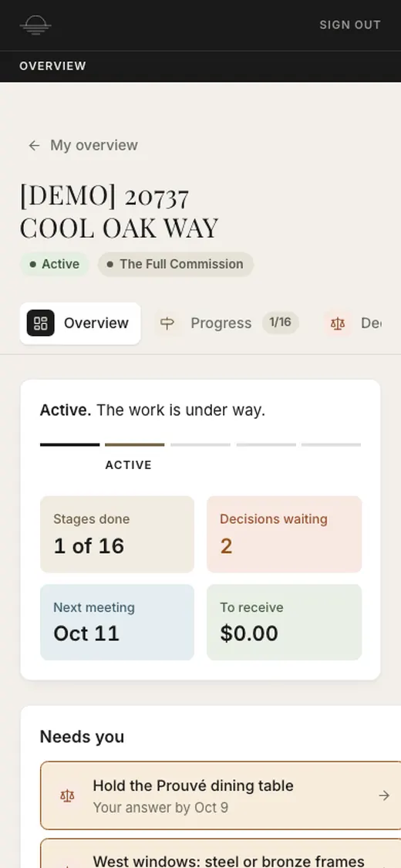Open the Decisions waiting card
Screen dimensions: 401x868
pyautogui.click(x=285, y=534)
